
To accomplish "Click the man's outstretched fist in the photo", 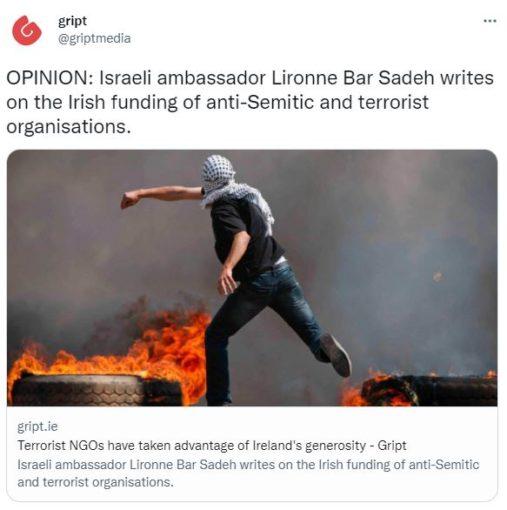I will coord(129,200).
